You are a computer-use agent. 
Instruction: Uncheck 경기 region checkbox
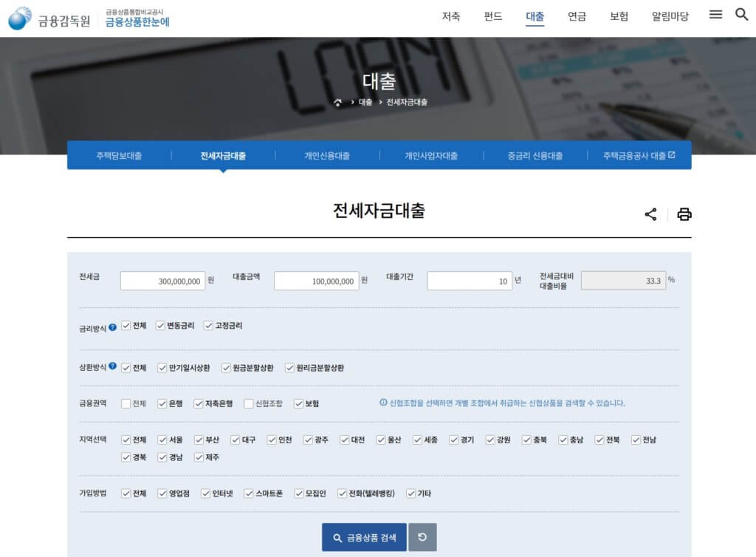(454, 440)
